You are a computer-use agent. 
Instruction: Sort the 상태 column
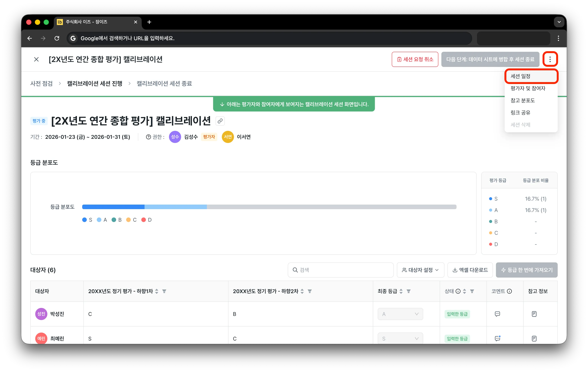(x=464, y=291)
